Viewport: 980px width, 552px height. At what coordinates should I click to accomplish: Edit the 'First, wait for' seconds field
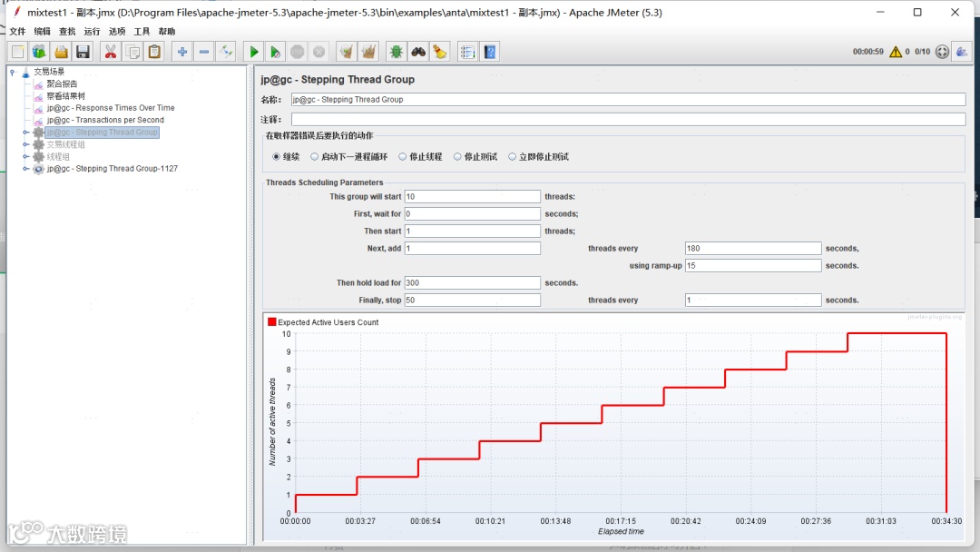pyautogui.click(x=473, y=213)
